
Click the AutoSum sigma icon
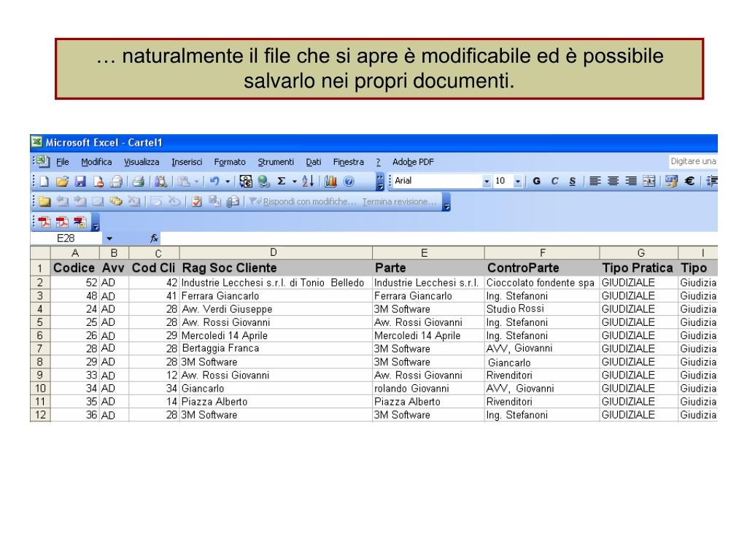(282, 182)
